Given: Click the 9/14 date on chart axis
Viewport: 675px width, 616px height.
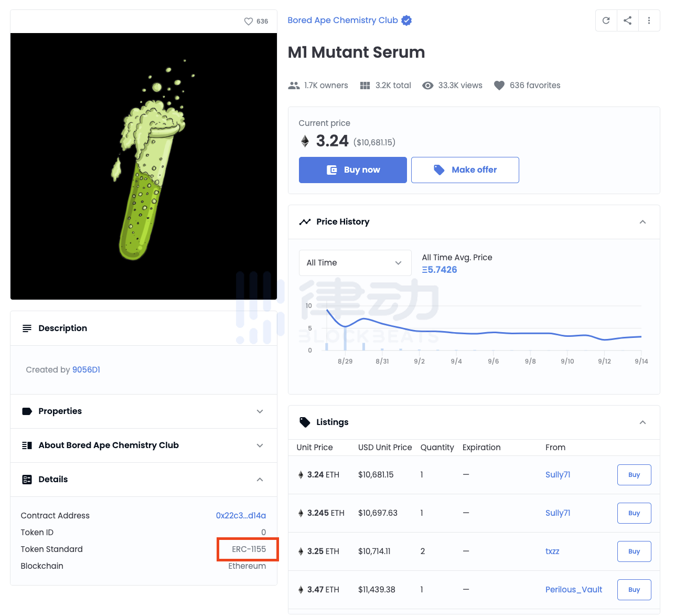Looking at the screenshot, I should click(641, 362).
